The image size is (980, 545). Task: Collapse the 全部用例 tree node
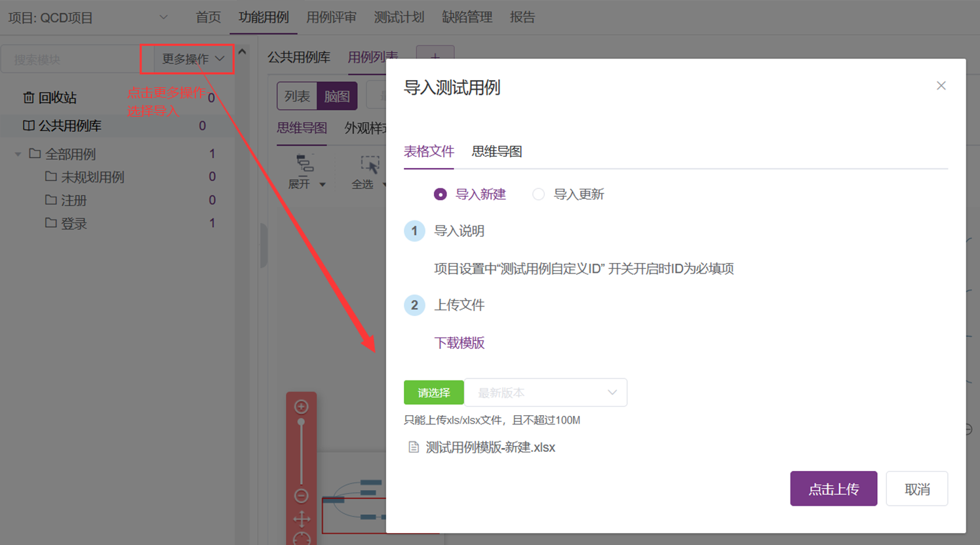pos(18,153)
